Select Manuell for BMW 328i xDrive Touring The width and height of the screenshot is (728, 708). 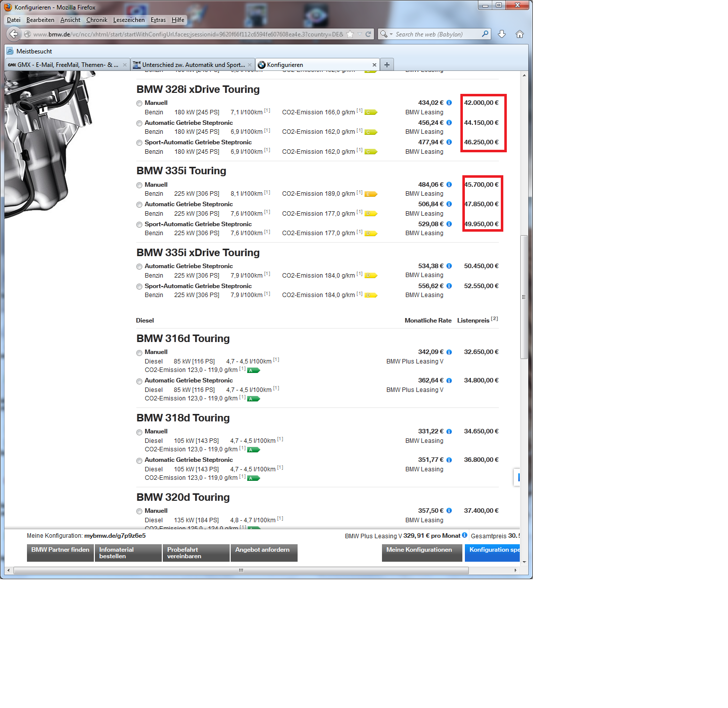click(x=139, y=103)
